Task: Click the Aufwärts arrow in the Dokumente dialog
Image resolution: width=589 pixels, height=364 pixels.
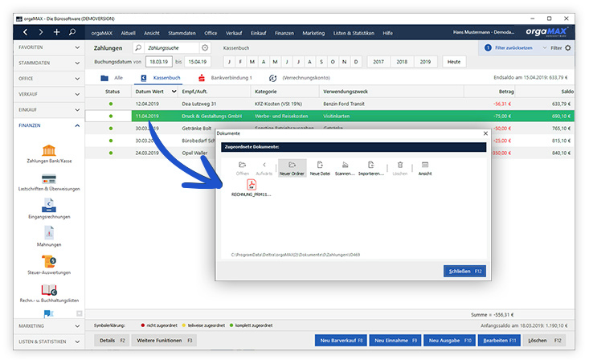Action: click(264, 168)
